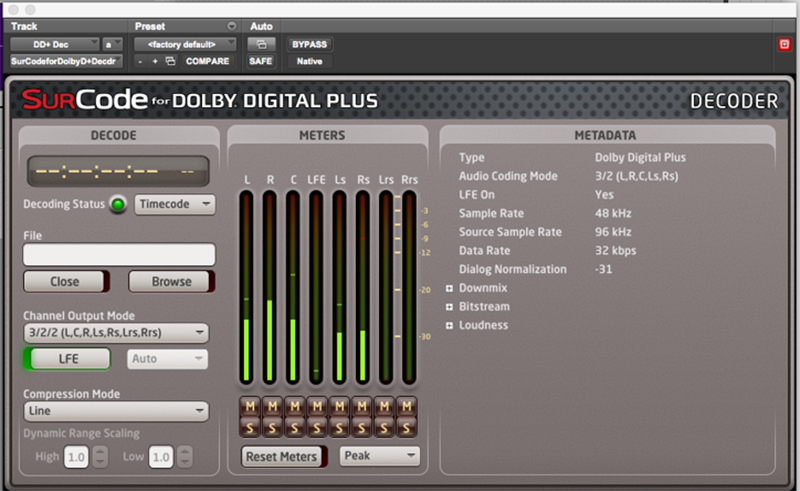Screen dimensions: 800x491
Task: Open the automation enable window icon
Action: pos(260,44)
